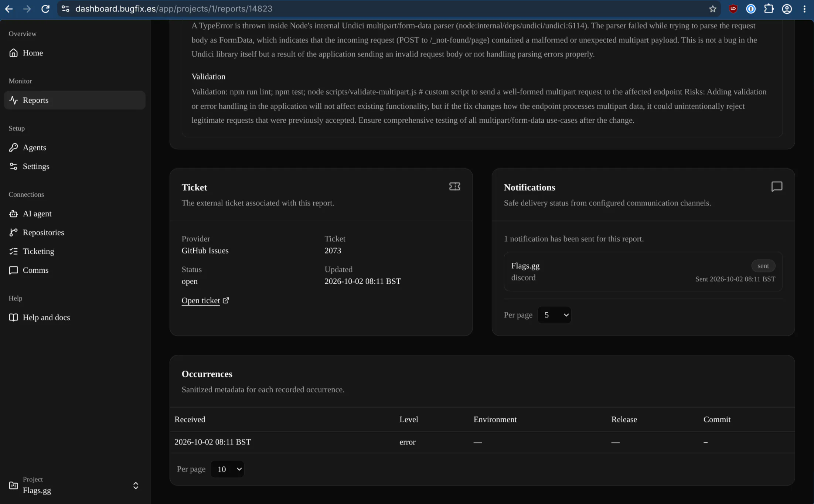Click the 'error' level cell
This screenshot has width=814, height=504.
(407, 442)
